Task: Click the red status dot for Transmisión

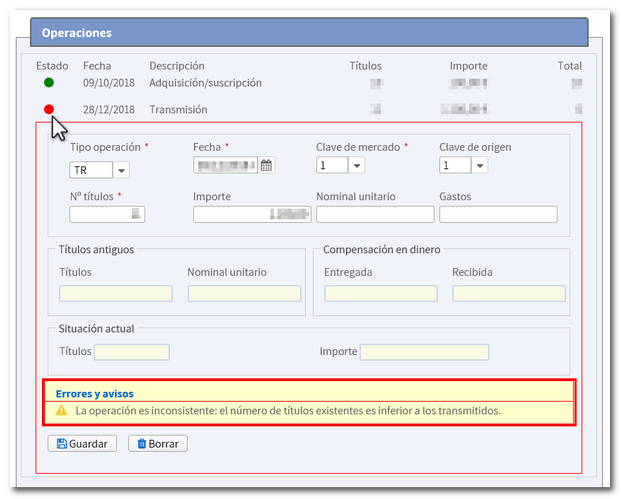Action: [x=49, y=108]
